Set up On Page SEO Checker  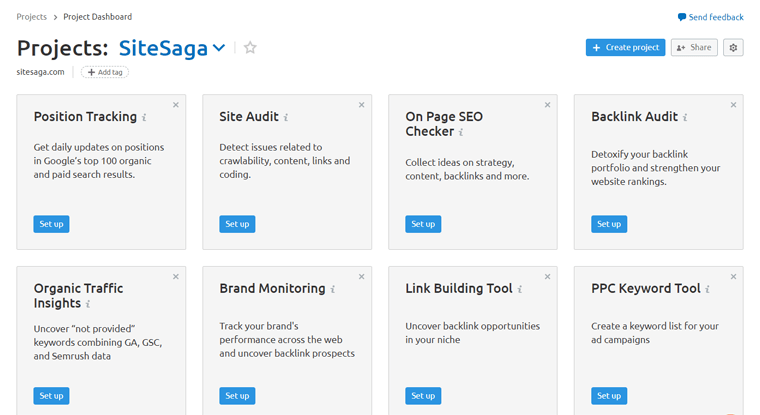[x=423, y=224]
